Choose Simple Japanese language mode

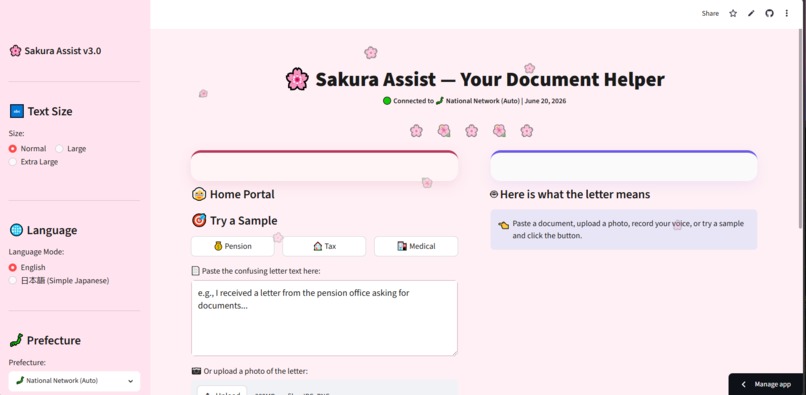coord(59,281)
